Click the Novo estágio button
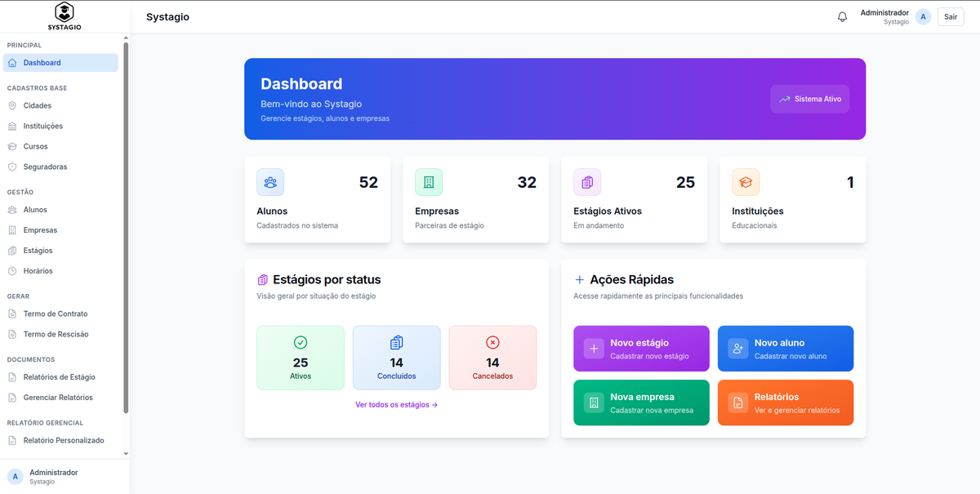980x494 pixels. tap(641, 349)
